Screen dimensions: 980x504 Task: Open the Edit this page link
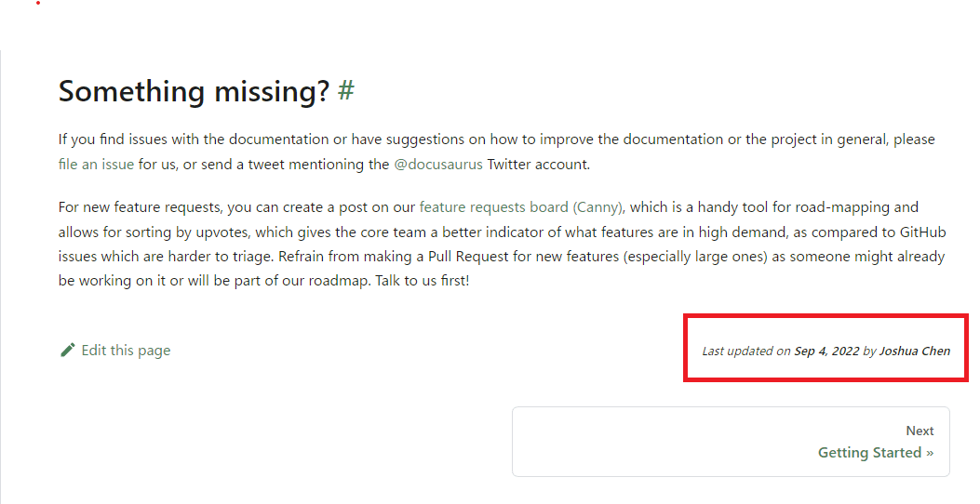pos(115,351)
